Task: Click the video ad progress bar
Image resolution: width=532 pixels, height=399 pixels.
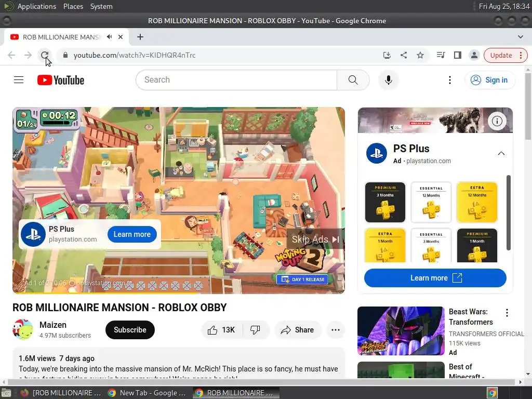Action: pos(179,292)
